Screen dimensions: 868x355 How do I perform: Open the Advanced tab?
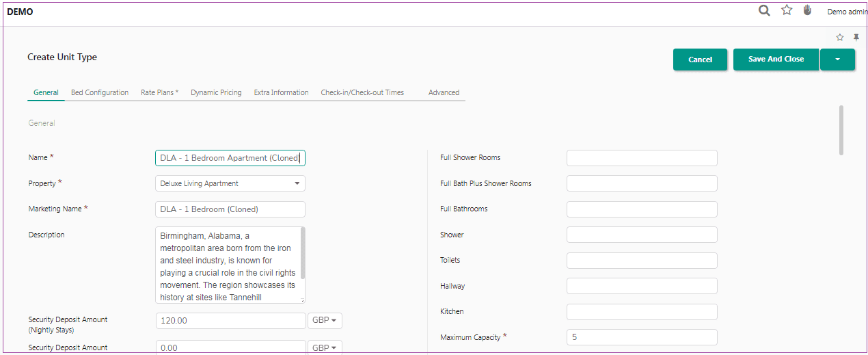[x=444, y=92]
